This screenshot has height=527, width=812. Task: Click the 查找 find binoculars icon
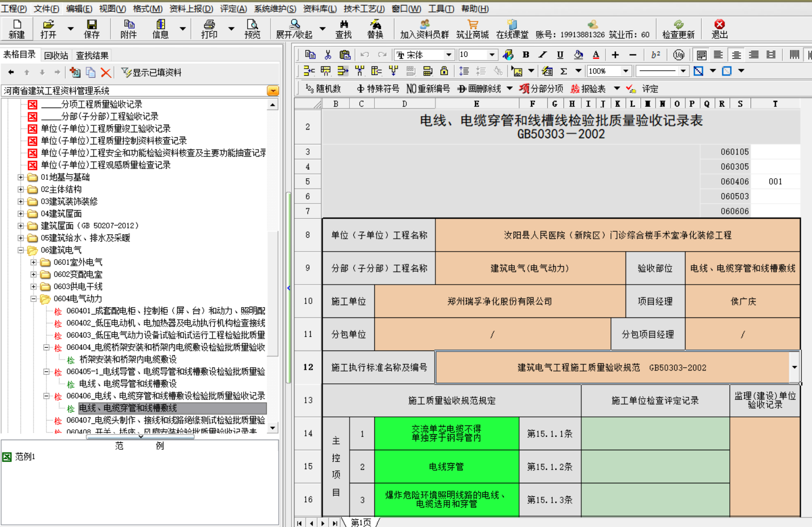pos(344,29)
